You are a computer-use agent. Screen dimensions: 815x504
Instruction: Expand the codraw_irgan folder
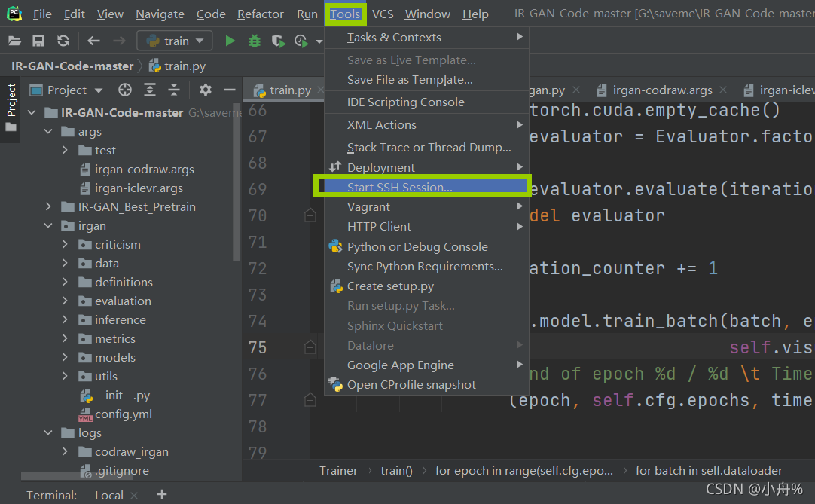coord(65,451)
